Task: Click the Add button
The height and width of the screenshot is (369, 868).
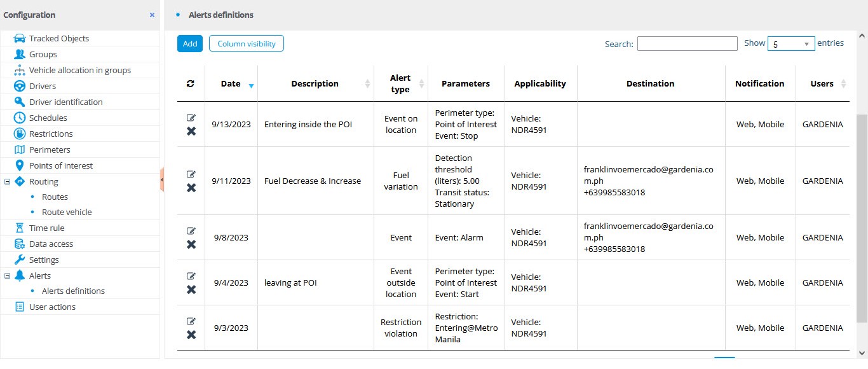Action: 190,44
